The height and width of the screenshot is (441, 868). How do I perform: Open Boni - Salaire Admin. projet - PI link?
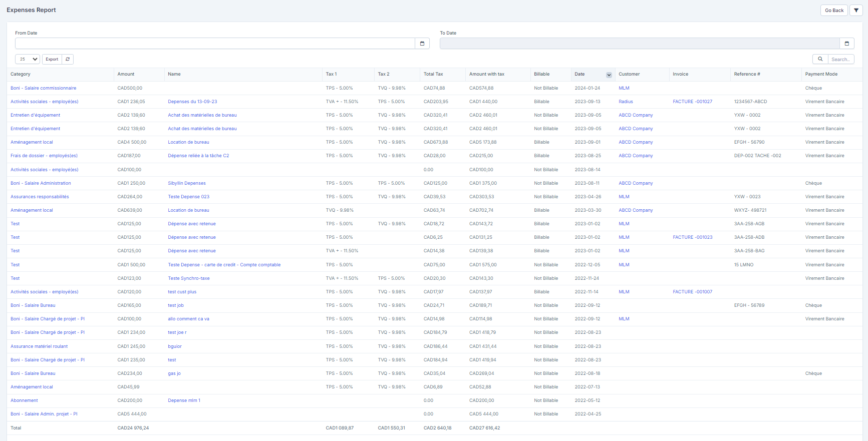44,414
